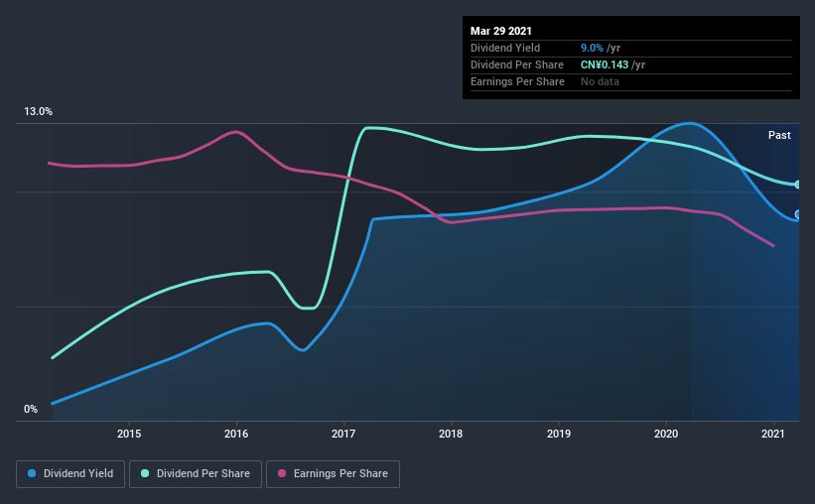The height and width of the screenshot is (504, 815).
Task: Click the pink Earnings Per Share legend dot
Action: tap(282, 473)
